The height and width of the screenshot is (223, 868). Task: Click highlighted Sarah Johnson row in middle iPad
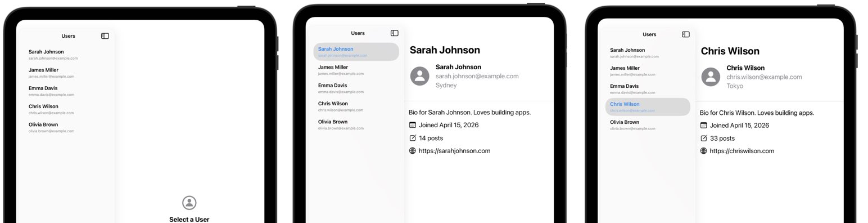(356, 52)
